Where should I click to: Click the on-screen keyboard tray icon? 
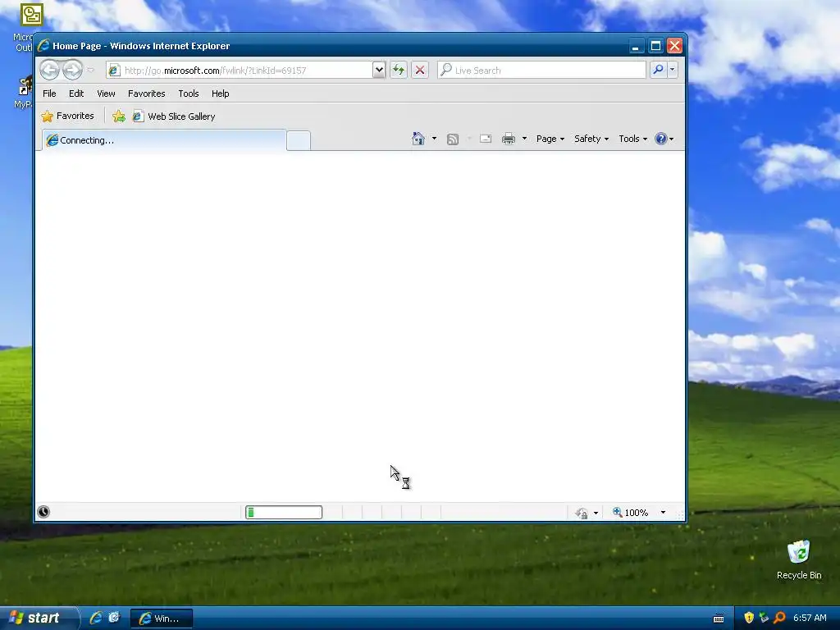point(719,619)
